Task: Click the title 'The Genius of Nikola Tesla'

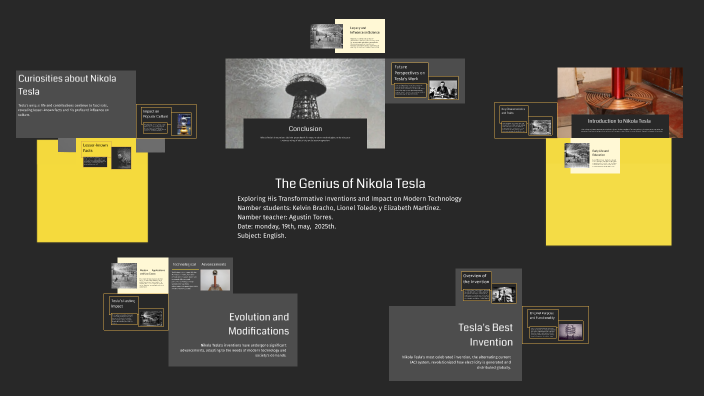Action: click(350, 183)
